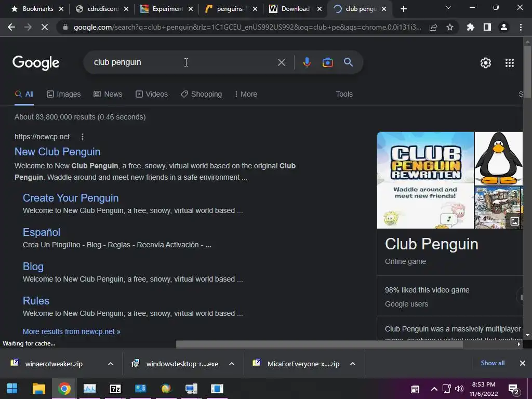Screen dimensions: 532x399
Task: Click in the Google search input field
Action: (x=183, y=62)
